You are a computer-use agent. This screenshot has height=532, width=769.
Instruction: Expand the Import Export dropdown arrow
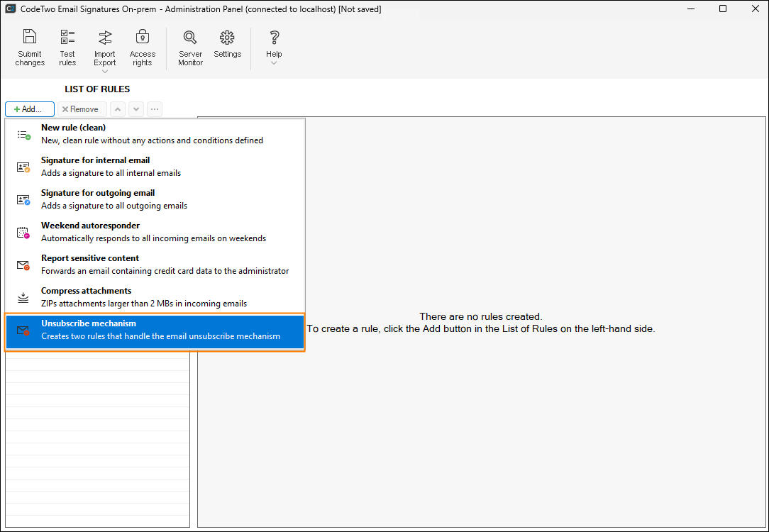point(105,71)
